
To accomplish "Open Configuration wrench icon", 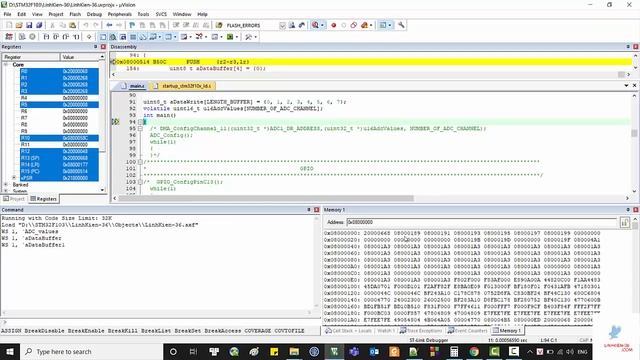I will (401, 25).
